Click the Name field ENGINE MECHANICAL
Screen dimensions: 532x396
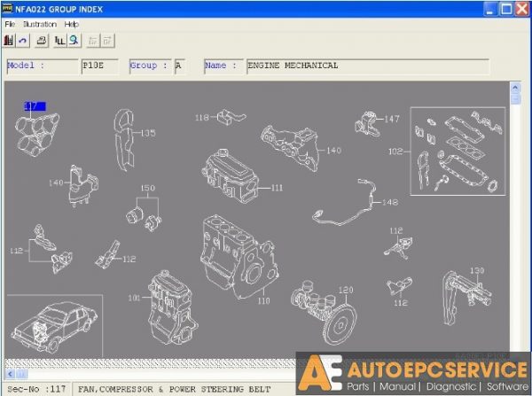pyautogui.click(x=368, y=66)
